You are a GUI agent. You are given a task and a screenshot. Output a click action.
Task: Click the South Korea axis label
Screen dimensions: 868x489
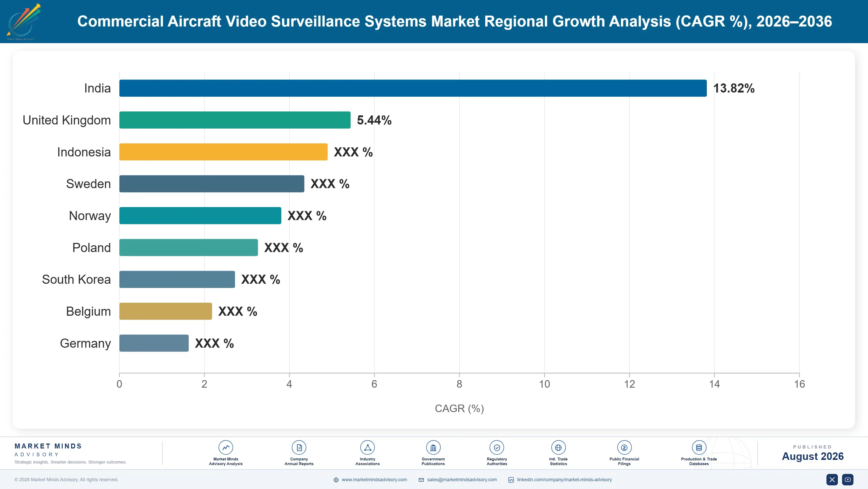[76, 280]
